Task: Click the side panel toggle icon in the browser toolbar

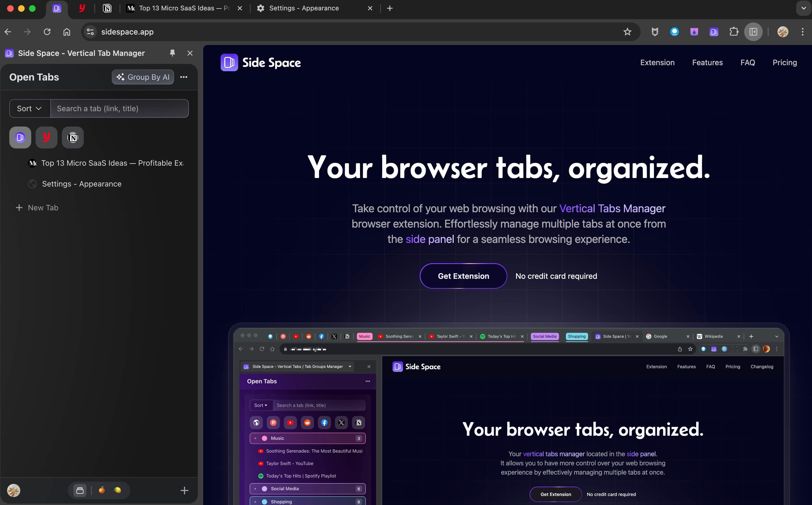Action: click(x=753, y=32)
